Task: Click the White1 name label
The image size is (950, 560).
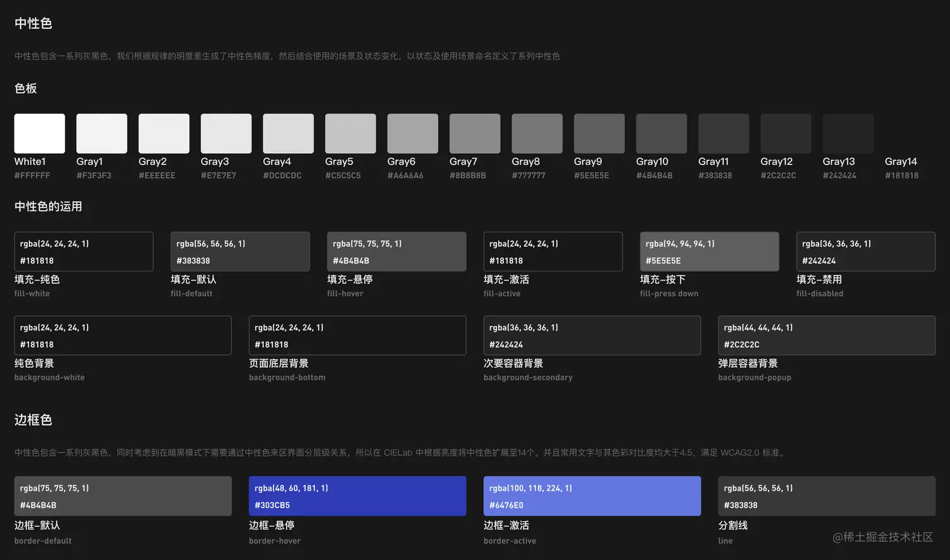Action: pos(30,162)
